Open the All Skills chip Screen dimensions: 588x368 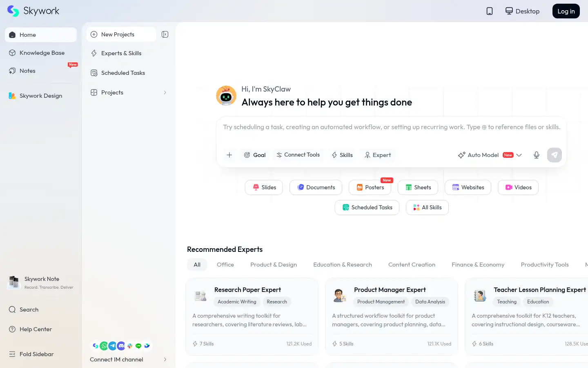[427, 207]
